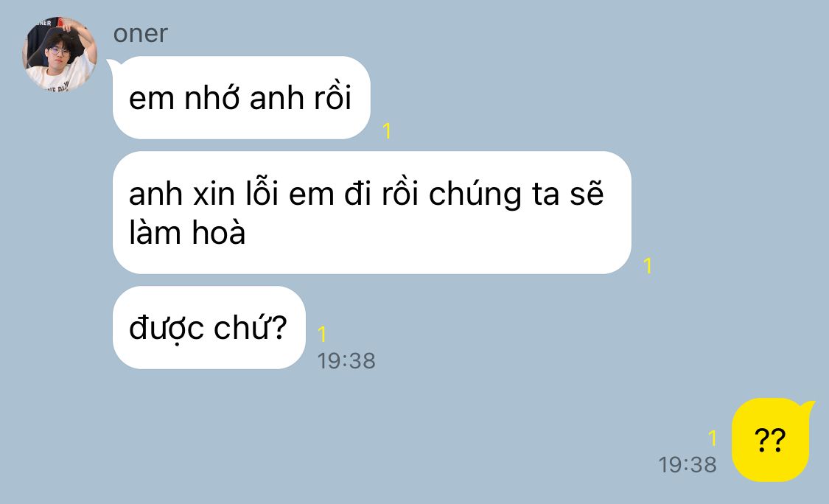829x504 pixels.
Task: Select the message 'em nhớ anh rồi'
Action: tap(241, 97)
